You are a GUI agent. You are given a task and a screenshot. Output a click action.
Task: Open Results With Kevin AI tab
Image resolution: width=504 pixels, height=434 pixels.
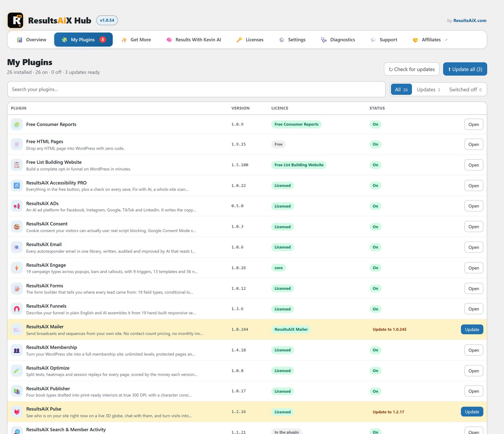click(x=194, y=40)
